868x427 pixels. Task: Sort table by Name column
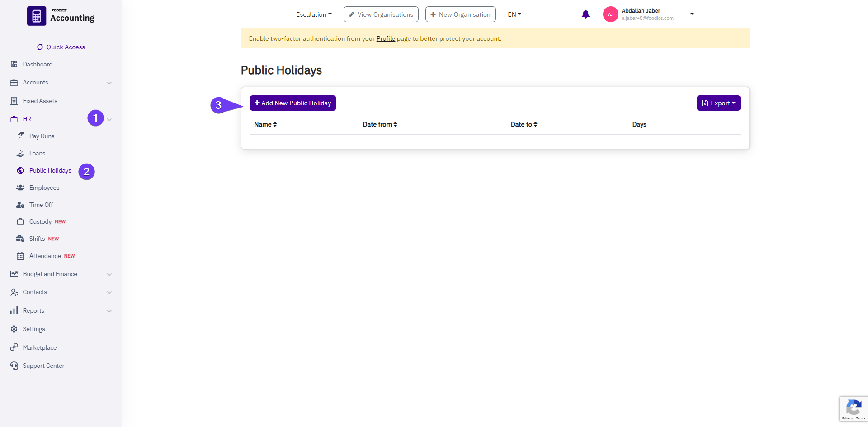[265, 124]
